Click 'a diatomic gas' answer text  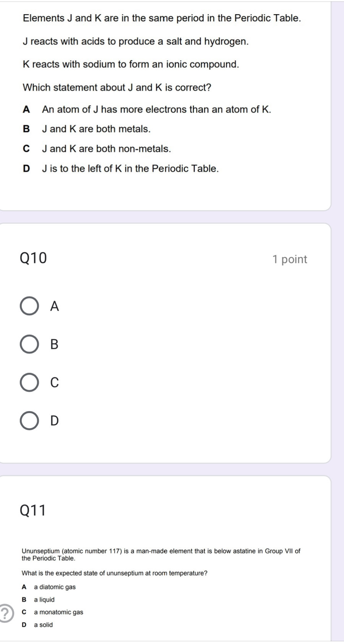[x=55, y=587]
